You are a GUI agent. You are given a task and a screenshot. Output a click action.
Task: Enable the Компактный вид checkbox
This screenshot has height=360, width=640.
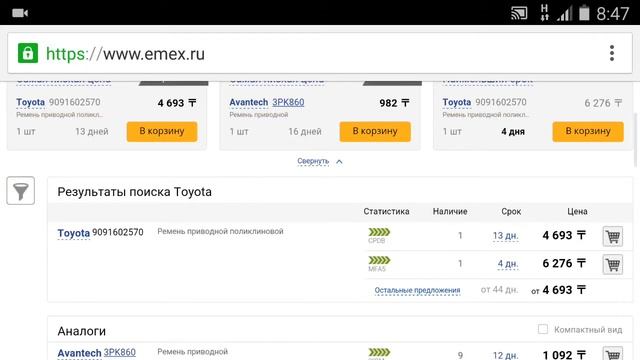(x=542, y=329)
